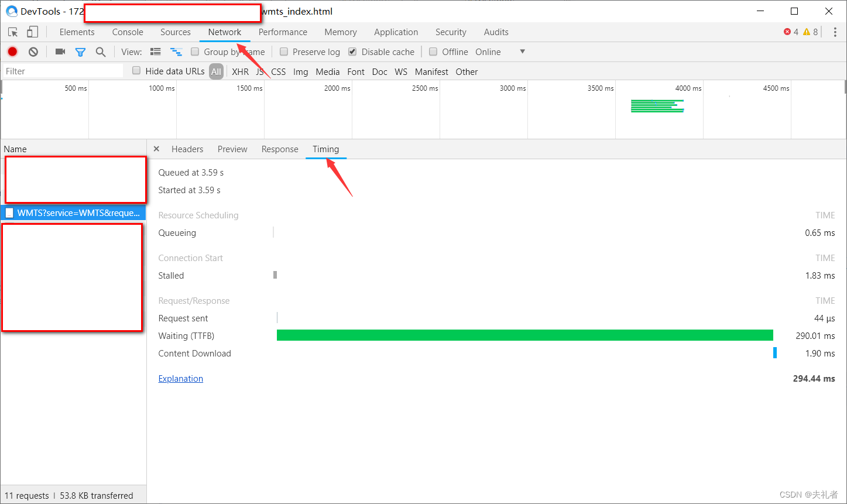Click the Queued at 3.59 s text
The image size is (847, 504).
(x=191, y=173)
